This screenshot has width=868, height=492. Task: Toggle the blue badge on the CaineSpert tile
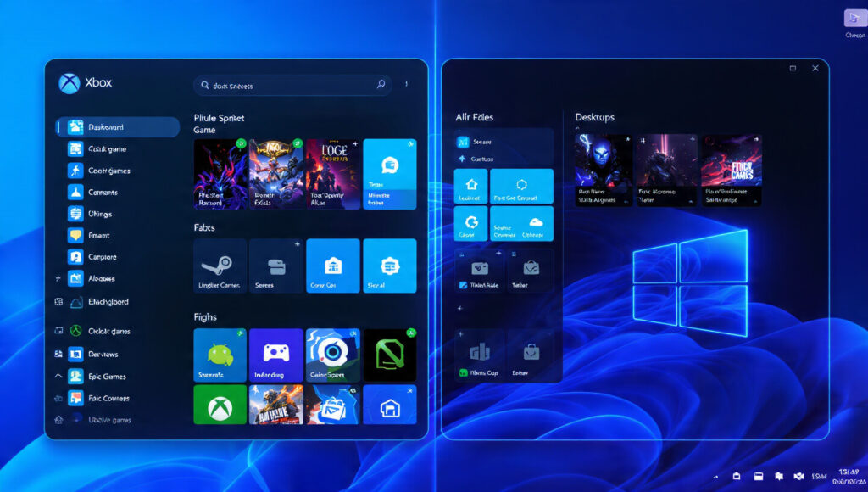pyautogui.click(x=354, y=333)
